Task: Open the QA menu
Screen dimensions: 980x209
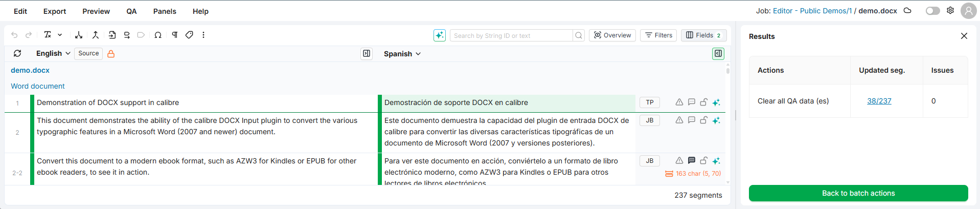Action: tap(131, 11)
